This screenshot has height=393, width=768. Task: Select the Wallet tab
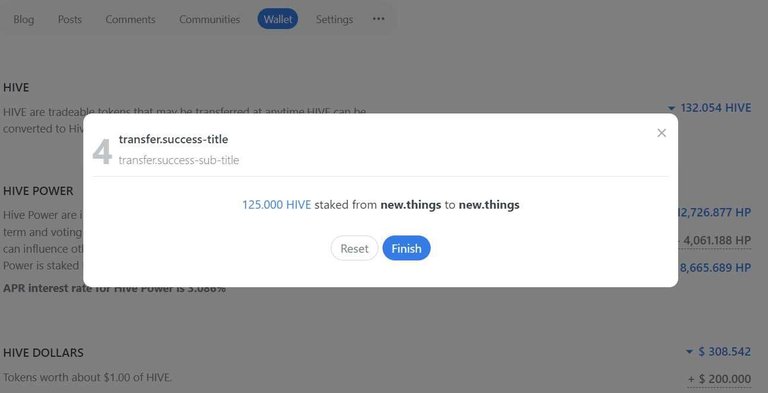[x=278, y=20]
